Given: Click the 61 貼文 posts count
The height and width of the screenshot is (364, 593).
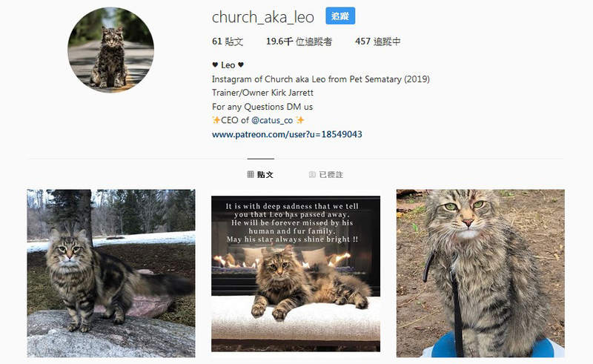Looking at the screenshot, I should (x=228, y=42).
